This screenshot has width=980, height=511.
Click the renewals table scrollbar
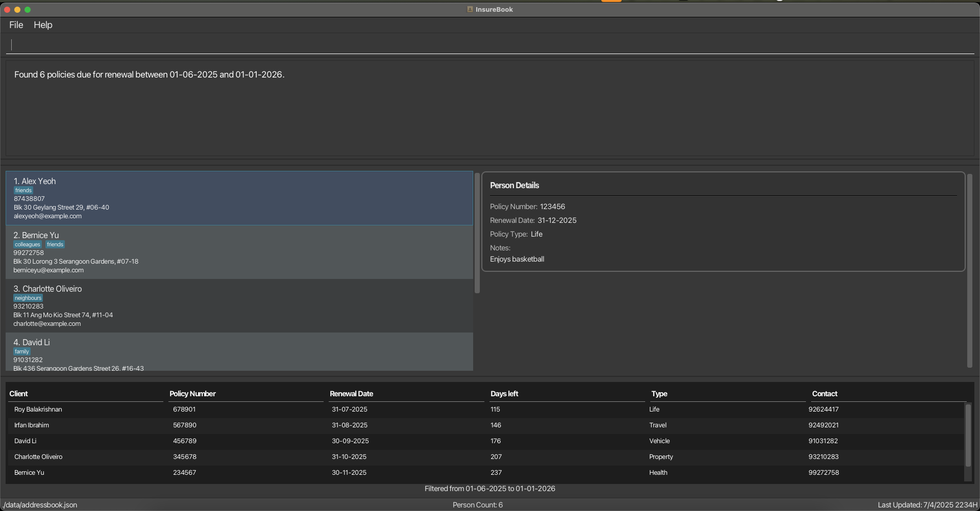pos(968,435)
